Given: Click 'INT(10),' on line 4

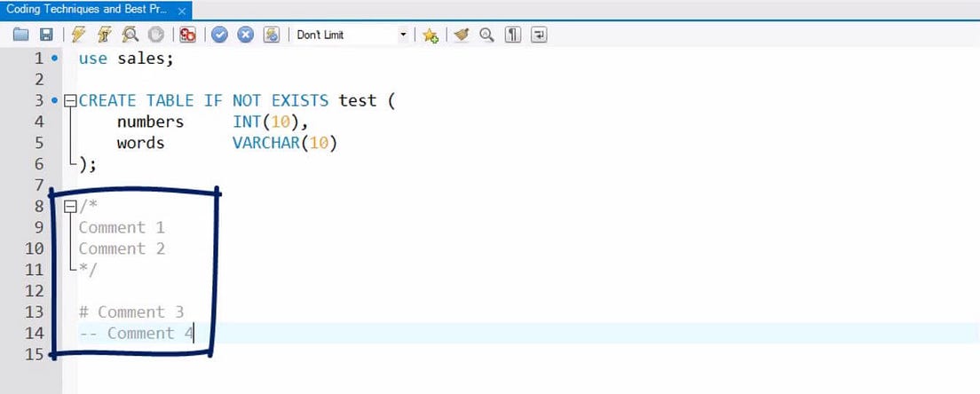Looking at the screenshot, I should (272, 122).
